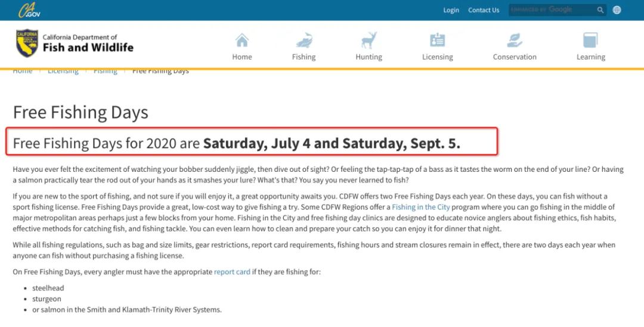The width and height of the screenshot is (644, 327).
Task: Open the Contact Us link
Action: tap(484, 10)
